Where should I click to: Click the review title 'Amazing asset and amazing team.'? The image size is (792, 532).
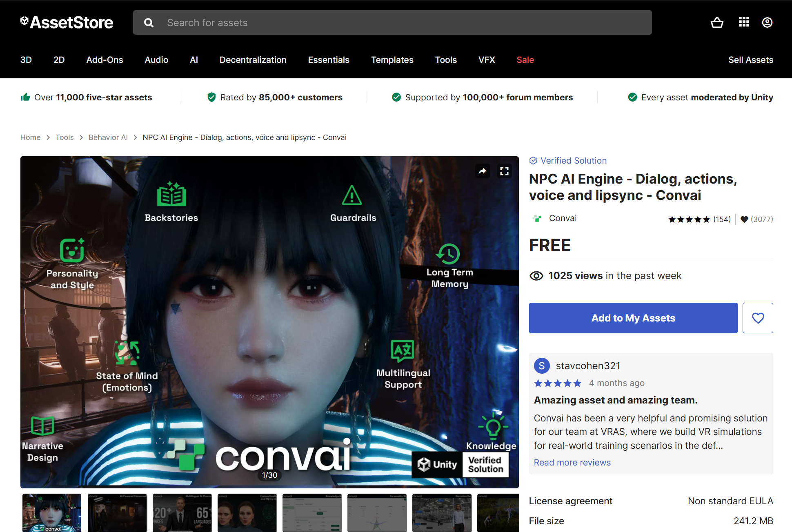pos(616,400)
